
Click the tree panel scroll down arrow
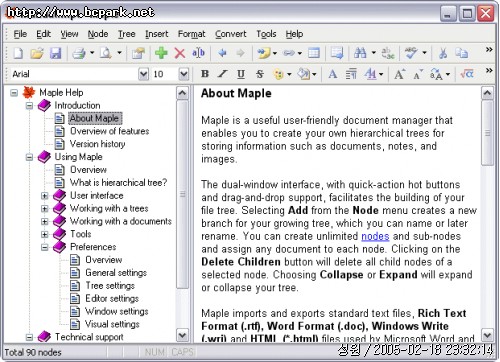click(182, 335)
